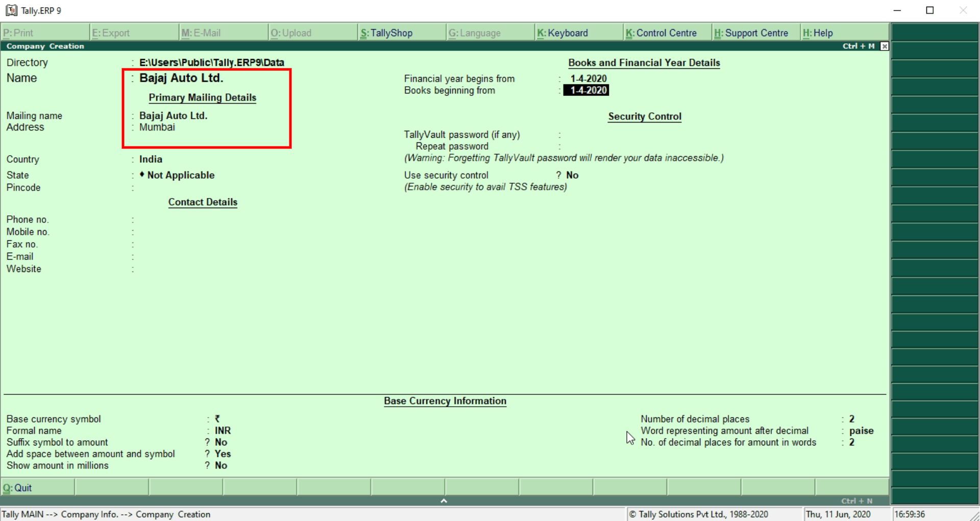Click the Control Centre button
The image size is (980, 521).
tap(661, 33)
